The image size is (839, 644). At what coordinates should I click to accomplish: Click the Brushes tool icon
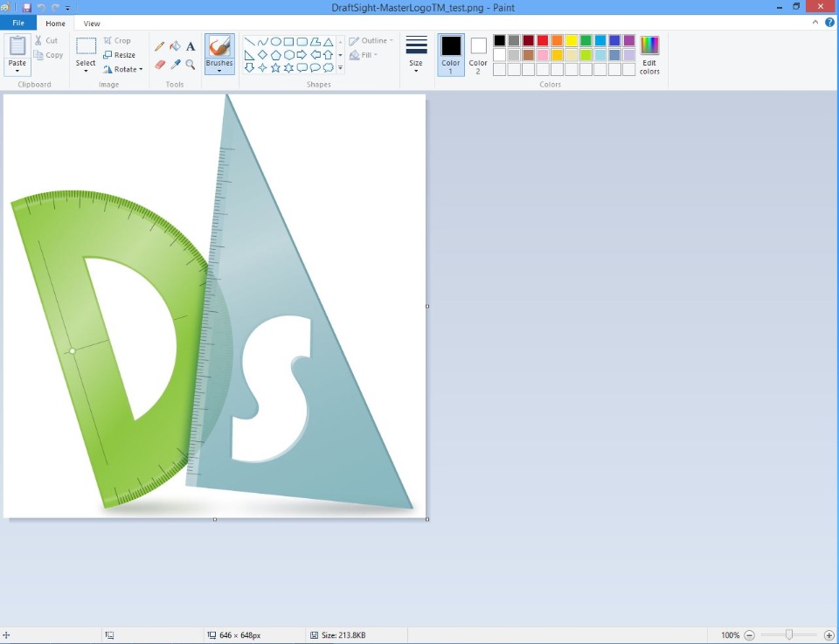pyautogui.click(x=219, y=46)
